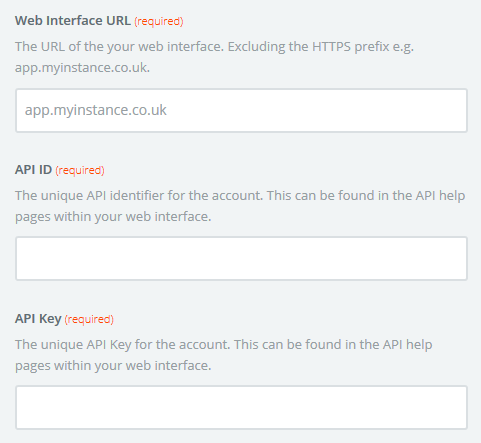Screen dimensions: 481x443
Task: Select the API Key input field
Action: pyautogui.click(x=241, y=407)
